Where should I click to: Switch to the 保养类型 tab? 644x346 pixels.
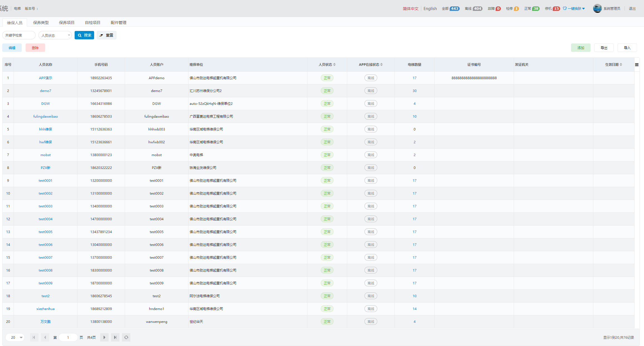(41, 23)
